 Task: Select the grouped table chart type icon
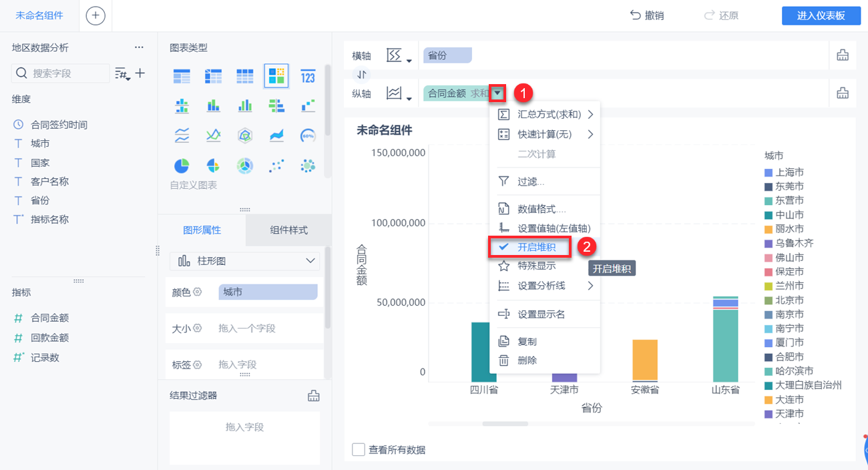[182, 76]
